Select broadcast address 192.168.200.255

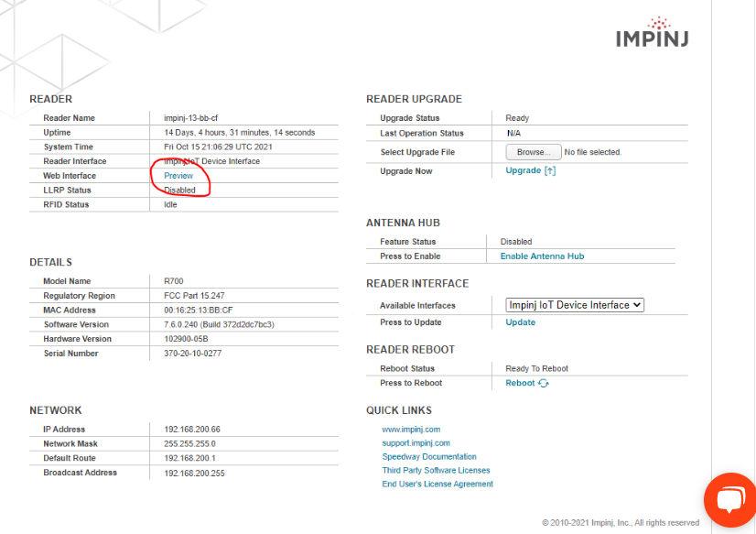194,474
